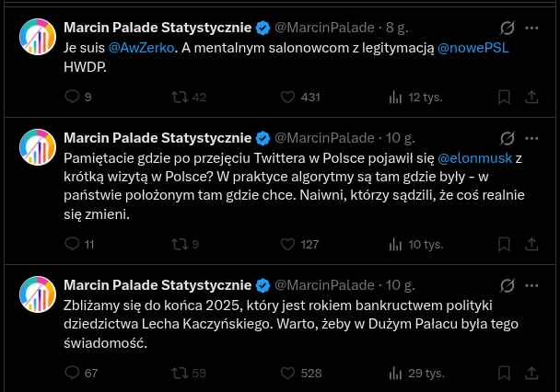
Task: Reply to tweet with 67 comments
Action: coord(74,373)
